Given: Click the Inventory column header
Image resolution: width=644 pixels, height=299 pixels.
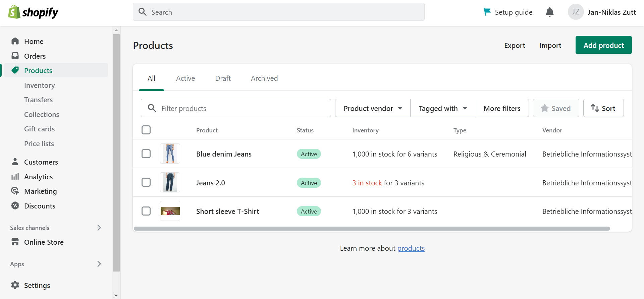Looking at the screenshot, I should [x=365, y=130].
